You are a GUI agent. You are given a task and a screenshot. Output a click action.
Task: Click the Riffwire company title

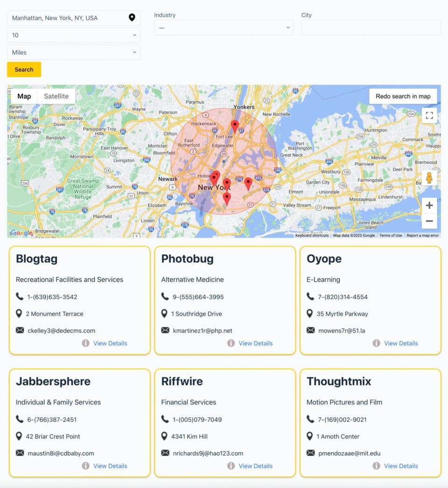[182, 381]
